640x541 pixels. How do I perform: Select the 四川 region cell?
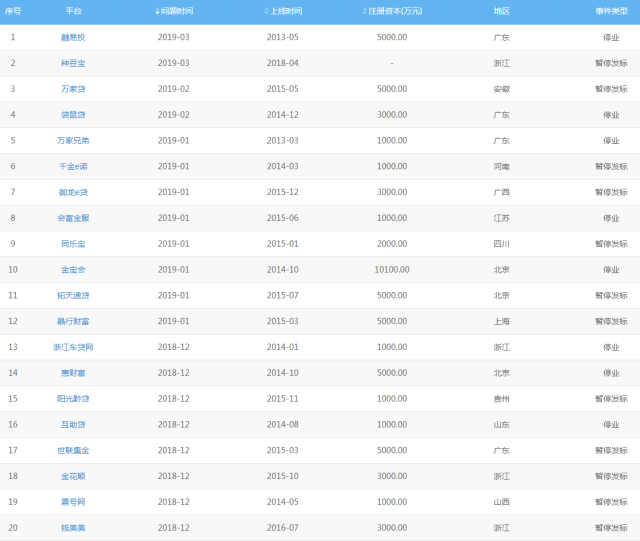pos(502,244)
